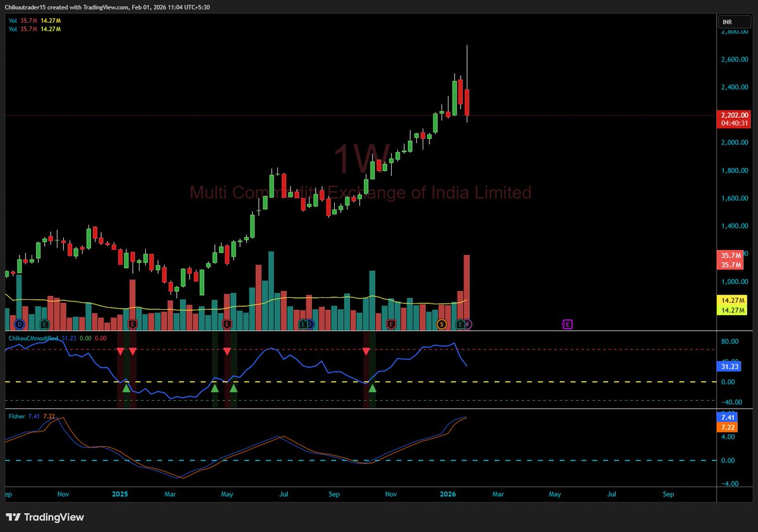The width and height of the screenshot is (758, 532).
Task: Click the 04:40:31 bar countdown label
Action: (x=733, y=124)
